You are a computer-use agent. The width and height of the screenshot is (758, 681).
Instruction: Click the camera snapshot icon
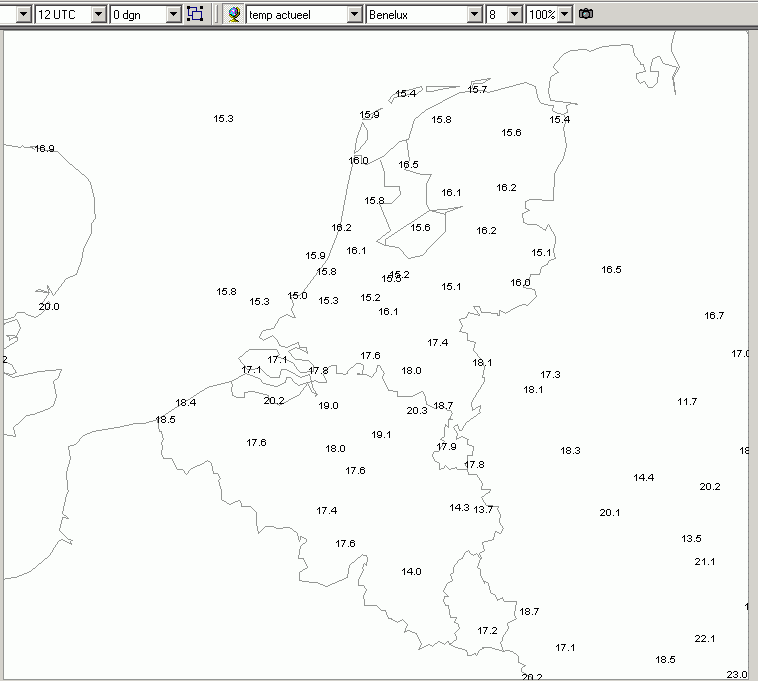586,14
